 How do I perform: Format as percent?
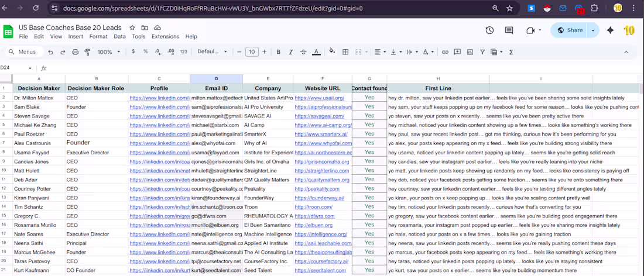click(145, 51)
